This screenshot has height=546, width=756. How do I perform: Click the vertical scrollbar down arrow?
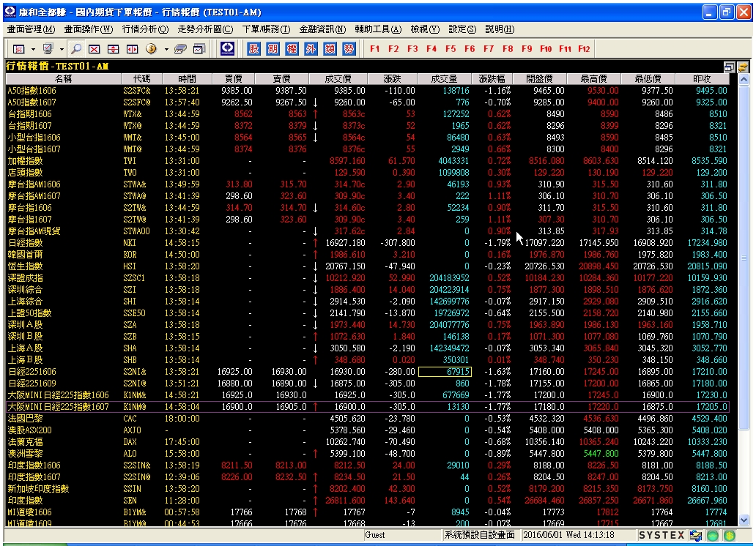[x=744, y=520]
